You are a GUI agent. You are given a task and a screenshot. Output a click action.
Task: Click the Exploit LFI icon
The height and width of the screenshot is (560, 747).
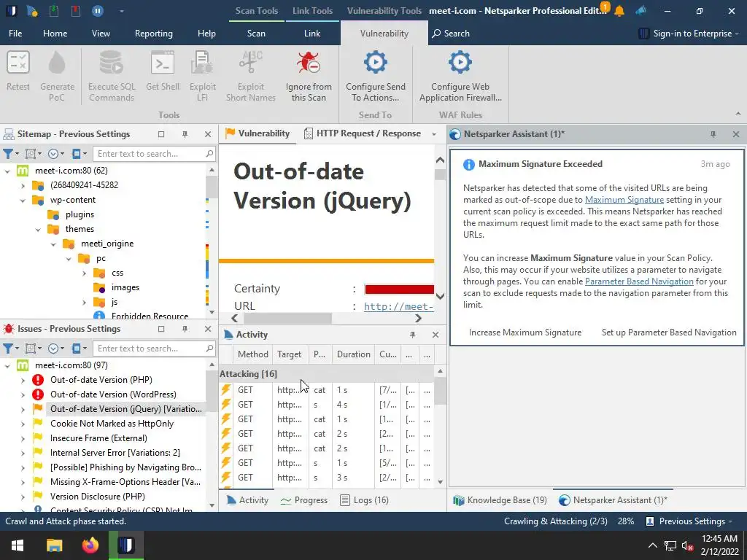203,76
